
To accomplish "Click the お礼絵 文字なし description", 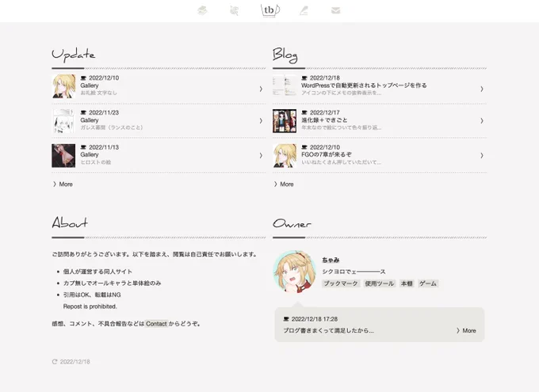I will [98, 93].
